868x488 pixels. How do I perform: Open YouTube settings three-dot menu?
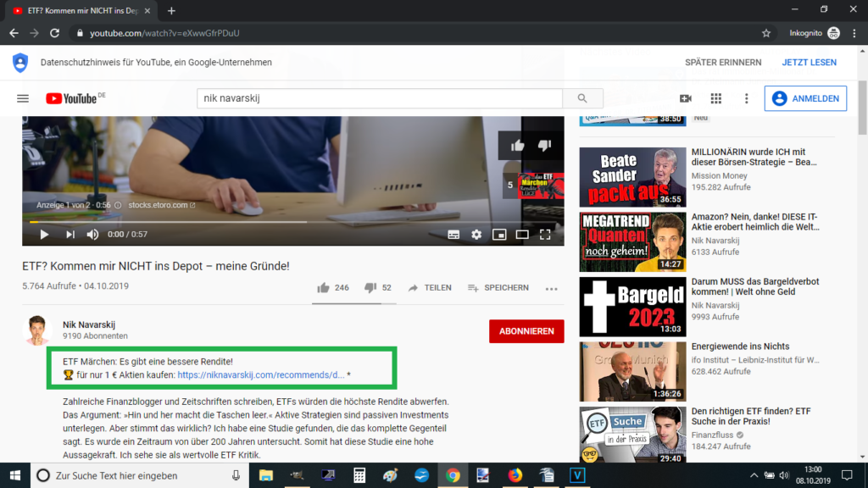746,98
